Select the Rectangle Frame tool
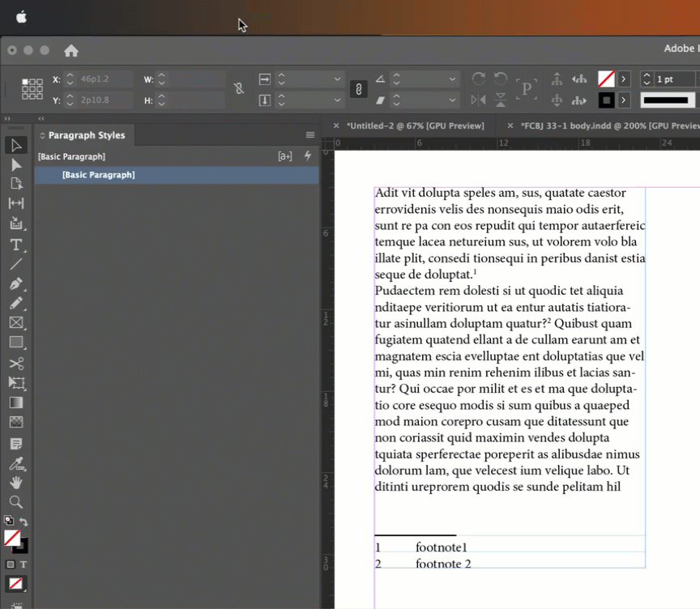Screen dimensions: 700x609 point(16,322)
